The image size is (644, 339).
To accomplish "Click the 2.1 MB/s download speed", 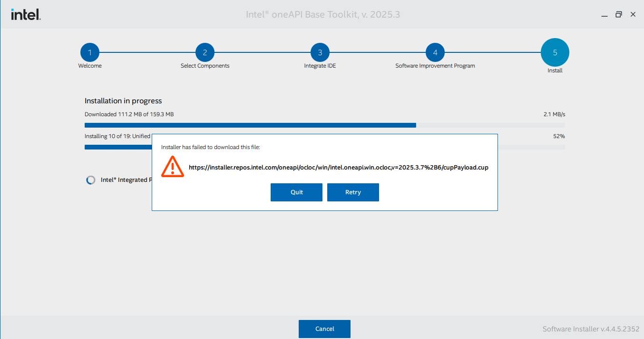I will (554, 114).
